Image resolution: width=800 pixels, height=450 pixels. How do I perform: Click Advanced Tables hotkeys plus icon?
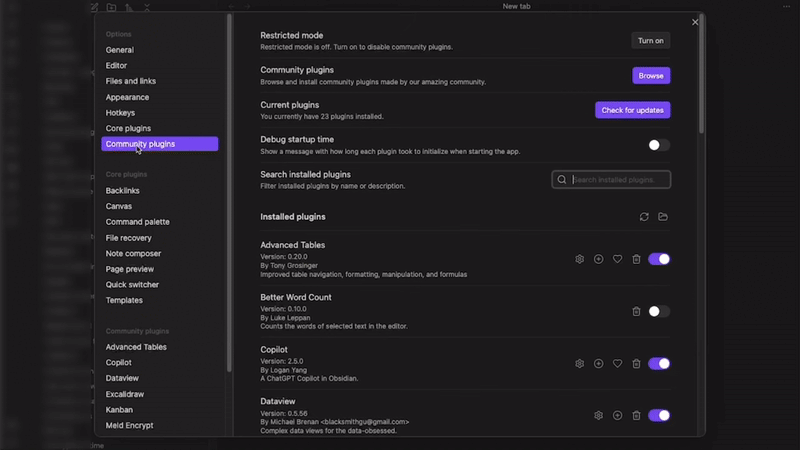598,259
